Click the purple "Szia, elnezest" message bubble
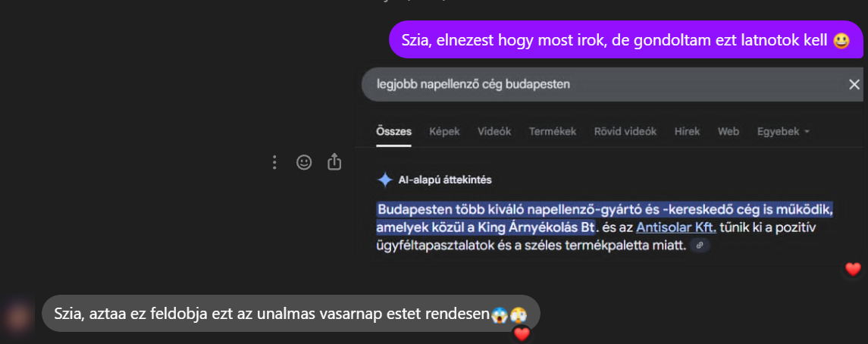 point(625,39)
